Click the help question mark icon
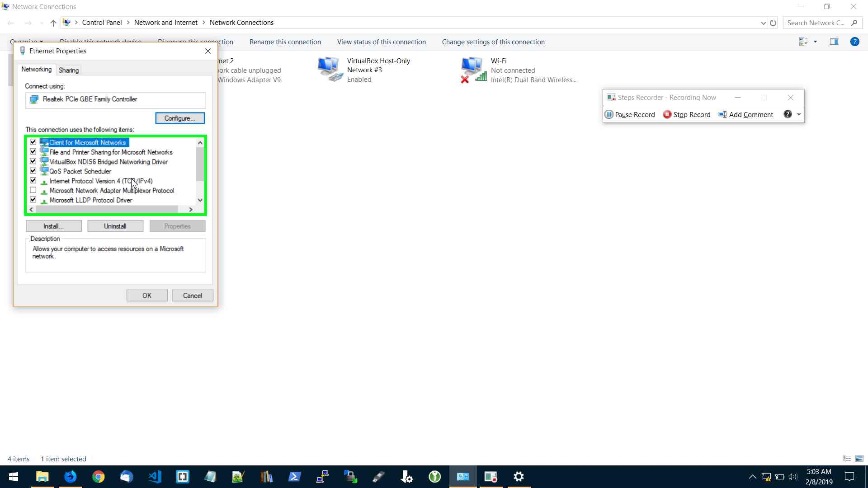Viewport: 868px width, 488px height. (854, 42)
